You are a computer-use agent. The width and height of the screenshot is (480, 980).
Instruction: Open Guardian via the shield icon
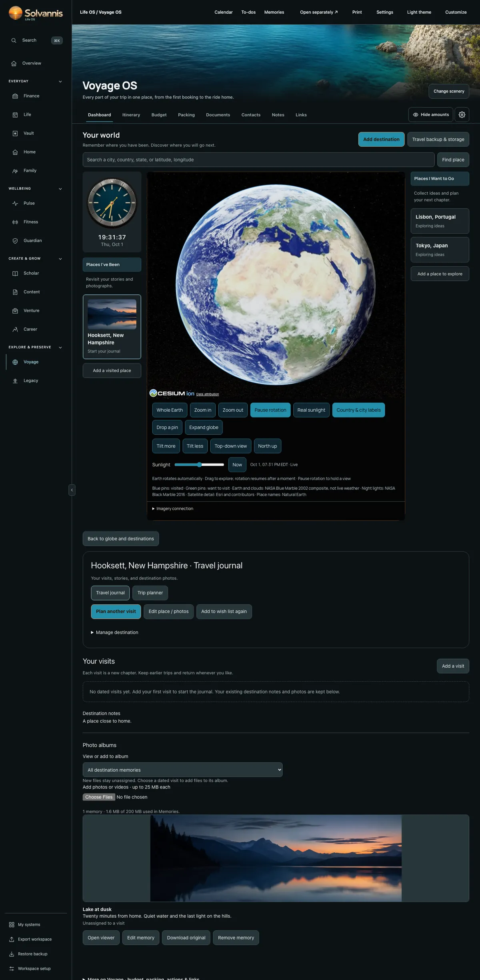(15, 241)
